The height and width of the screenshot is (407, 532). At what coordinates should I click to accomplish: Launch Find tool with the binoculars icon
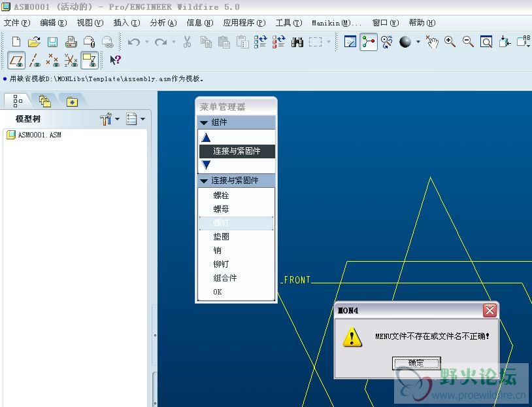pos(297,42)
